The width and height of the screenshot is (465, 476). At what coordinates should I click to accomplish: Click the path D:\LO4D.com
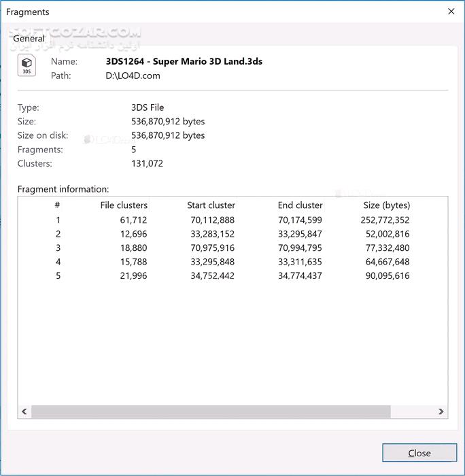(133, 75)
